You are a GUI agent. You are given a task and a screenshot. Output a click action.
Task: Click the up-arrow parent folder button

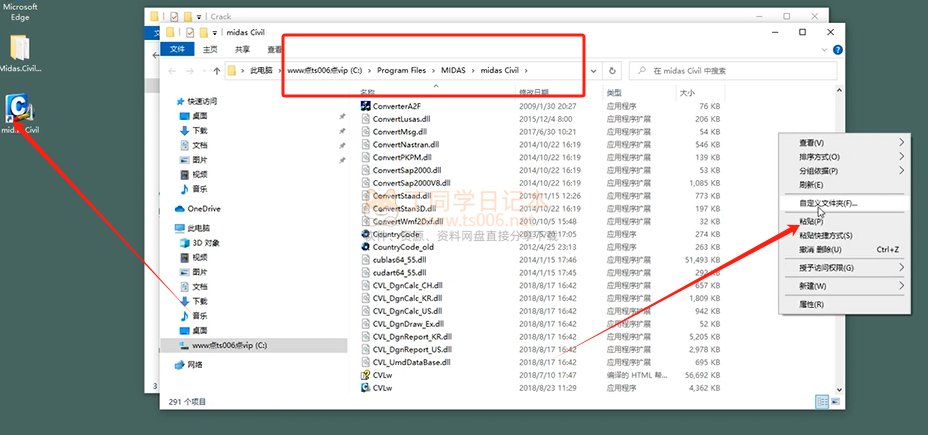(x=217, y=71)
